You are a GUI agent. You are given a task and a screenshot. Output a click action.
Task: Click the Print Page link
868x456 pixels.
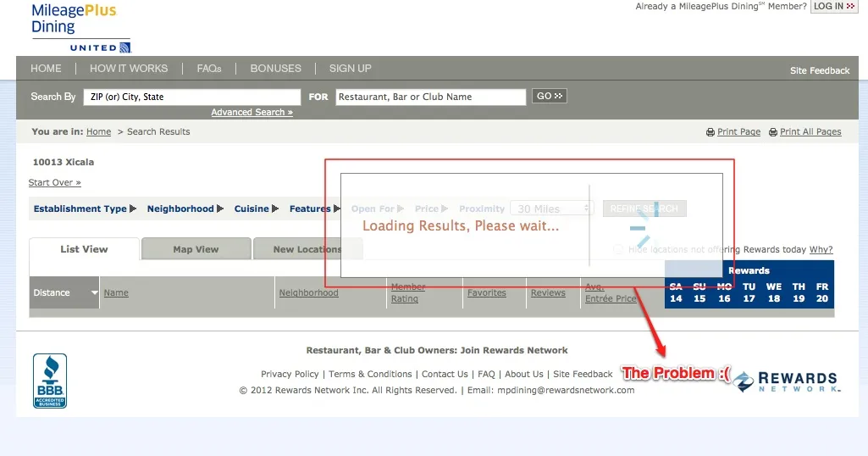[738, 132]
